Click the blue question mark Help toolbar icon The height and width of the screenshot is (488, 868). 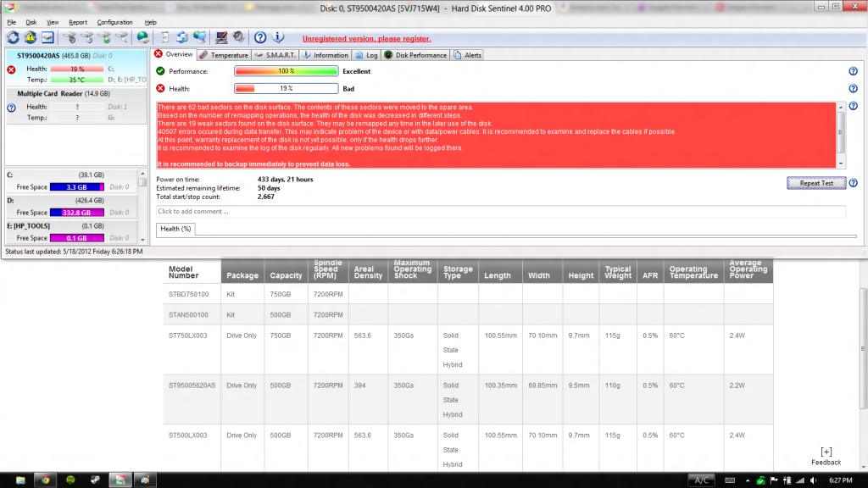point(260,37)
